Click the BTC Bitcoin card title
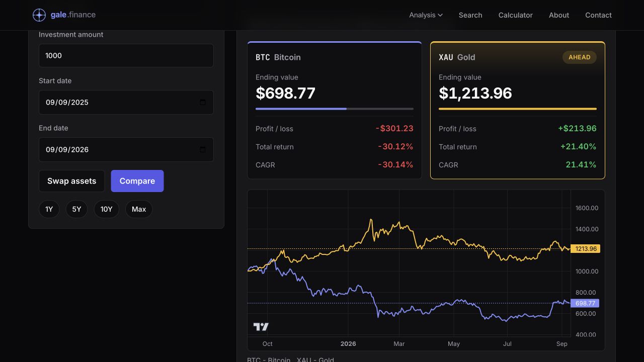 tap(278, 57)
